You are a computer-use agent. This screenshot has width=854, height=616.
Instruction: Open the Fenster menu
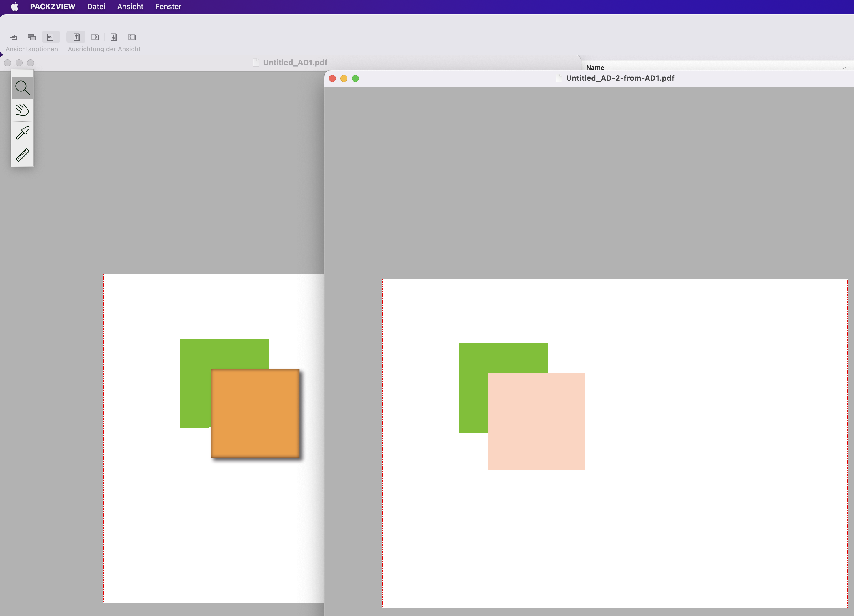coord(168,6)
